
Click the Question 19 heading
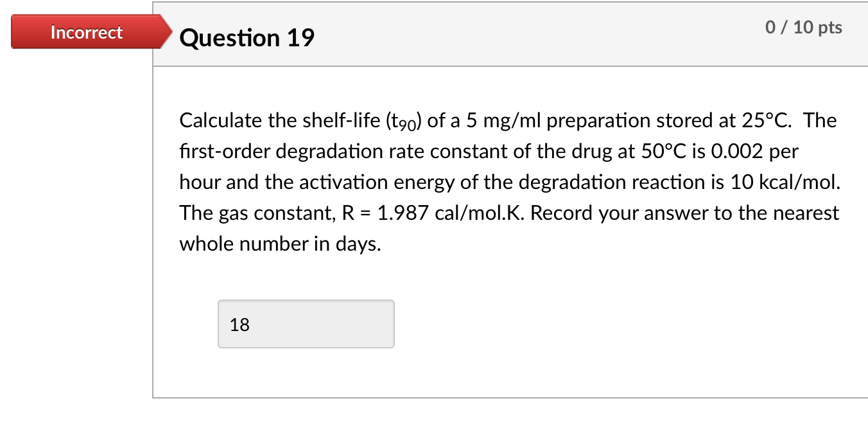coord(247,38)
